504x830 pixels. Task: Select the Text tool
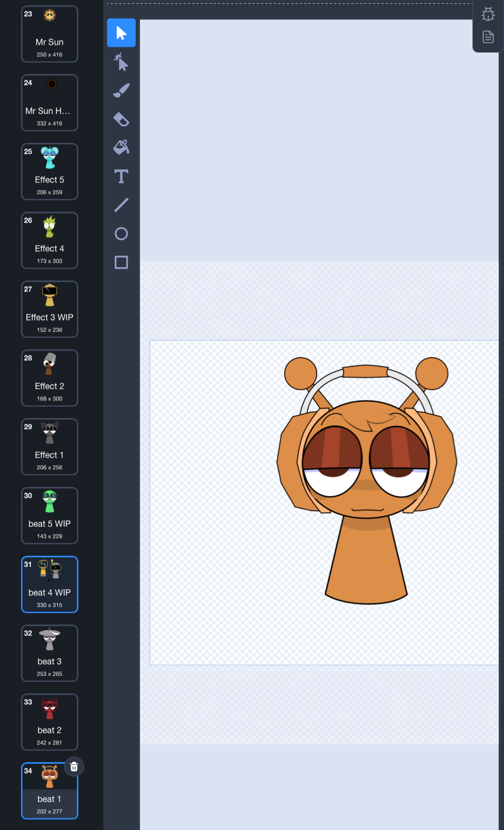pyautogui.click(x=121, y=176)
